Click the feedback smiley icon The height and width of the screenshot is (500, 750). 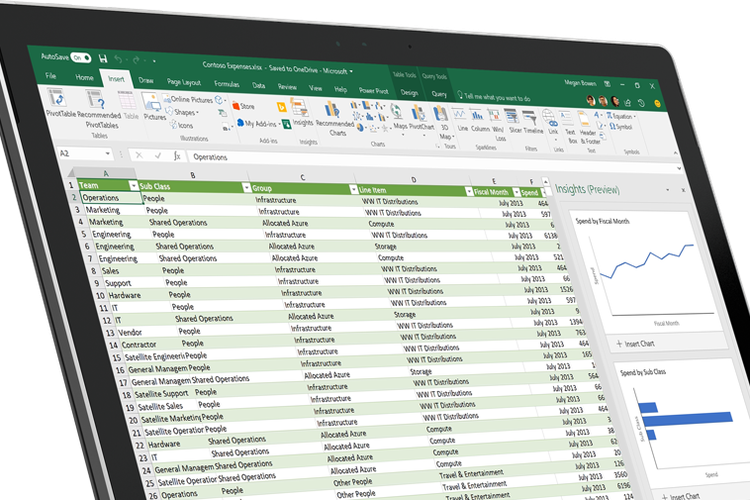tap(657, 103)
